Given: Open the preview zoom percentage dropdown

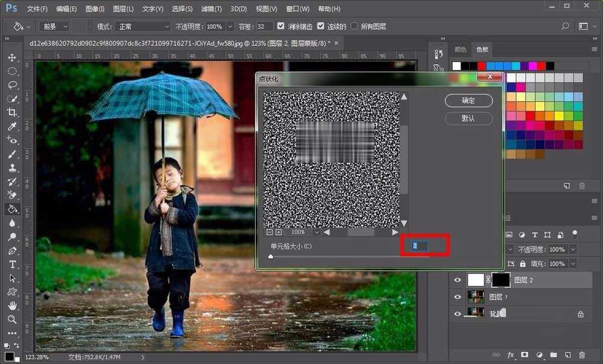Looking at the screenshot, I should [317, 232].
